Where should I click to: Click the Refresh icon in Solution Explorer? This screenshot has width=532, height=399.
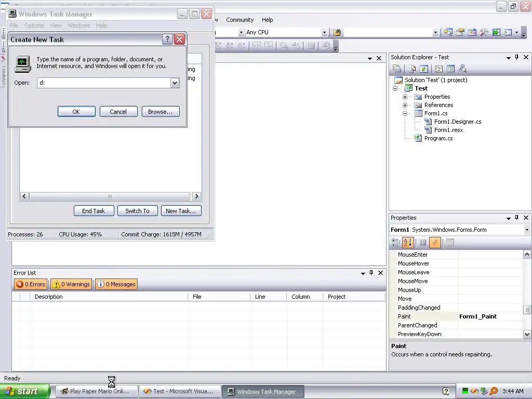tap(424, 69)
